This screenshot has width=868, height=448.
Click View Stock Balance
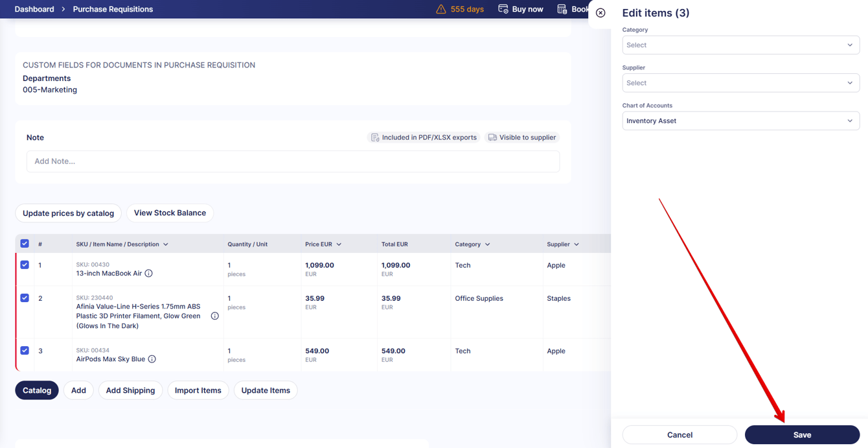tap(170, 213)
